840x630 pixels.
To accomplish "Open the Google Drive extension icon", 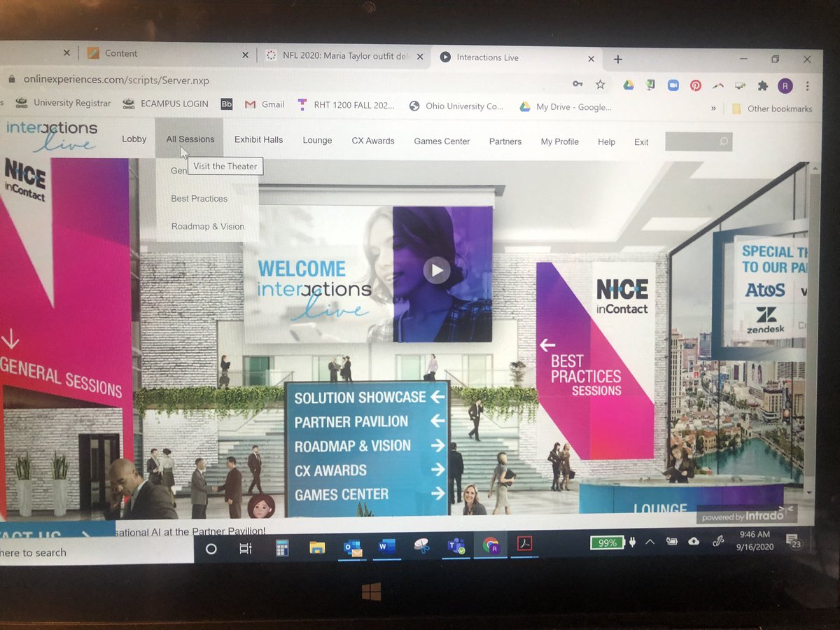I will point(629,85).
